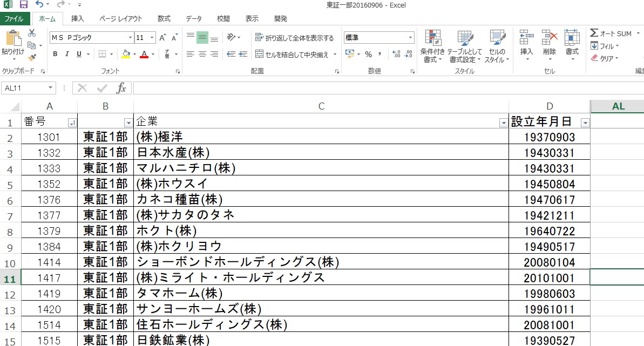Undo the last action
Viewport: 644px width, 346px height.
39,4
